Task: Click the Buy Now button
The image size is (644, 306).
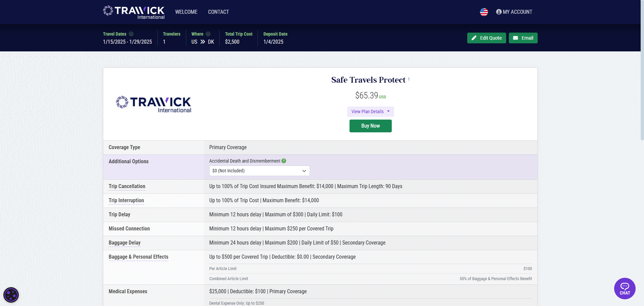Action: (x=370, y=126)
